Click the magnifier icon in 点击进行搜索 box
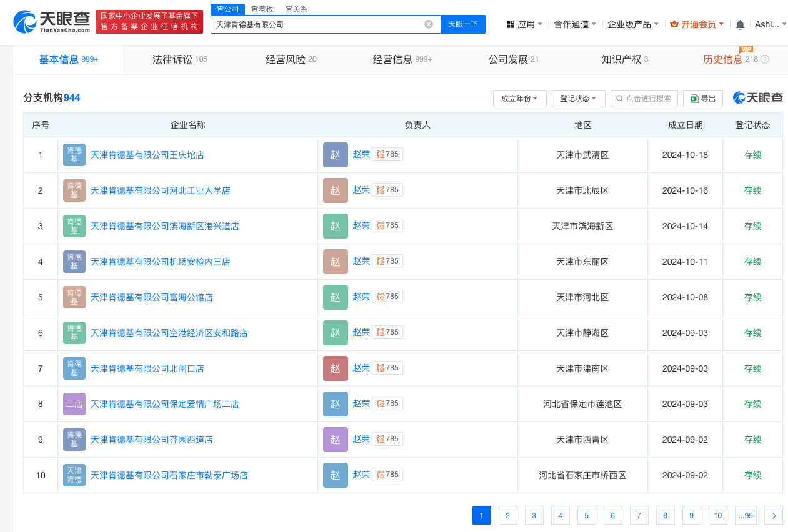Image resolution: width=788 pixels, height=532 pixels. pos(619,98)
